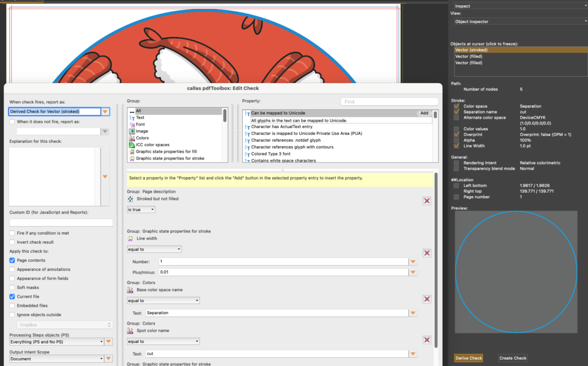
Task: Click the ICC color spaces icon
Action: 133,145
